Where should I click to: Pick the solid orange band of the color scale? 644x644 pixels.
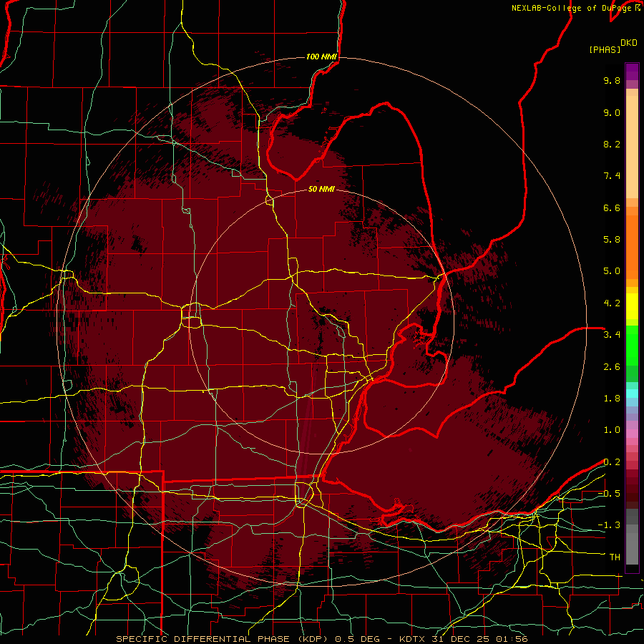coord(632,247)
